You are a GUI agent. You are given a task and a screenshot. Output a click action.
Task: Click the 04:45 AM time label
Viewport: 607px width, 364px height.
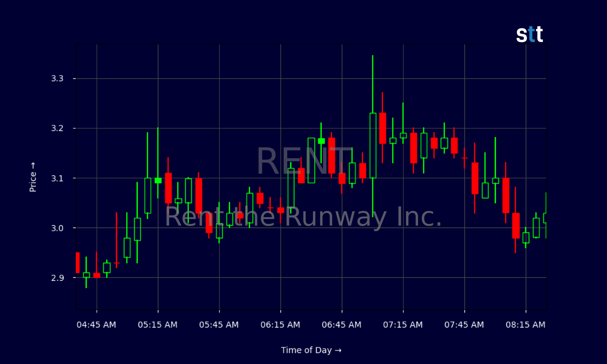(x=97, y=325)
